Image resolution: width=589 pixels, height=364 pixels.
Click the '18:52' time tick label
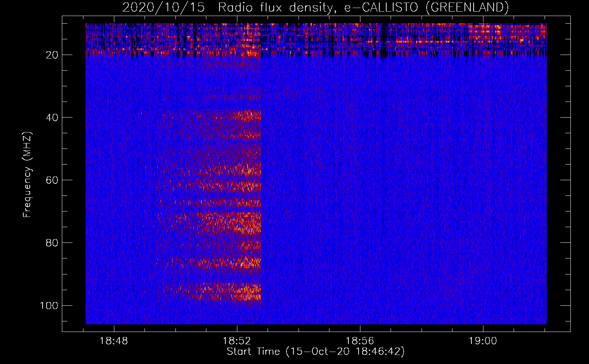pos(237,341)
